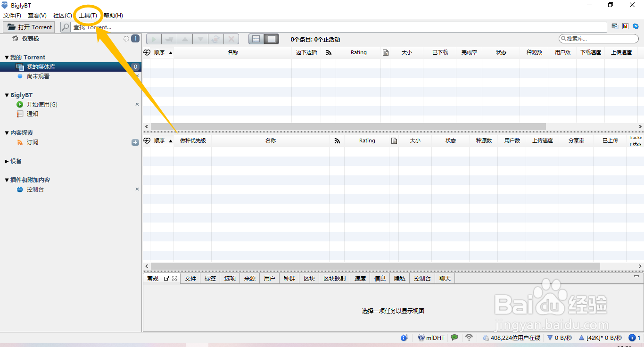Viewport: 644px width, 347px height.
Task: Sort upper table by 完成率 column
Action: (x=469, y=53)
